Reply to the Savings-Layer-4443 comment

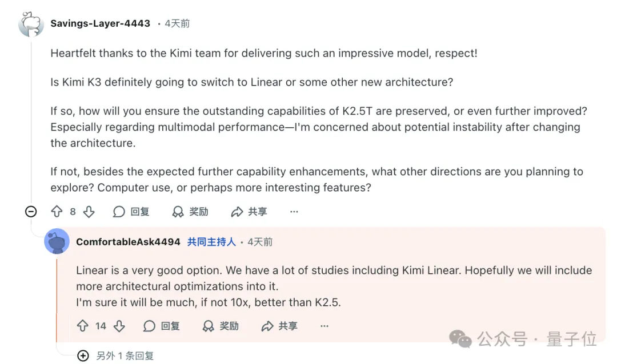131,212
